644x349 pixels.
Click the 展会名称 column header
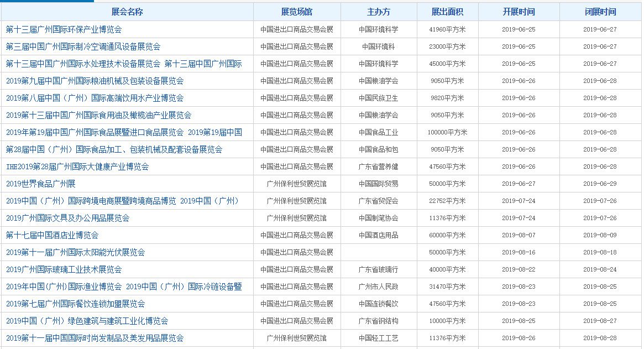(127, 12)
